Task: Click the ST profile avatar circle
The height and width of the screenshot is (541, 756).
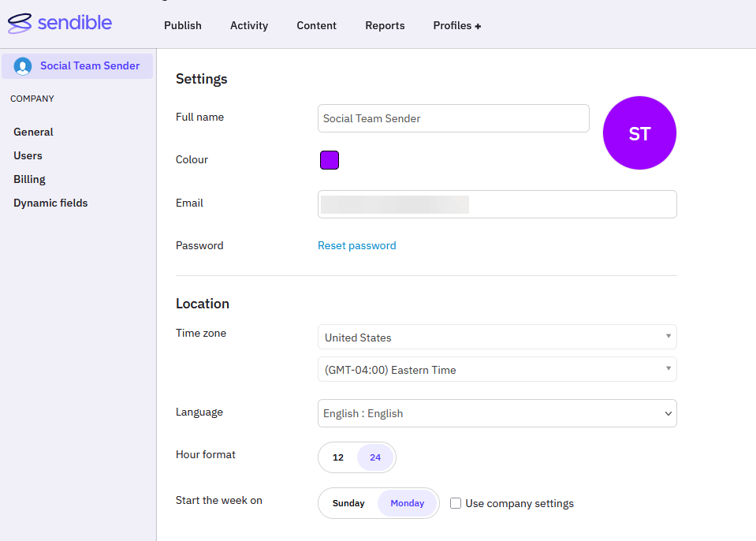Action: (x=639, y=133)
